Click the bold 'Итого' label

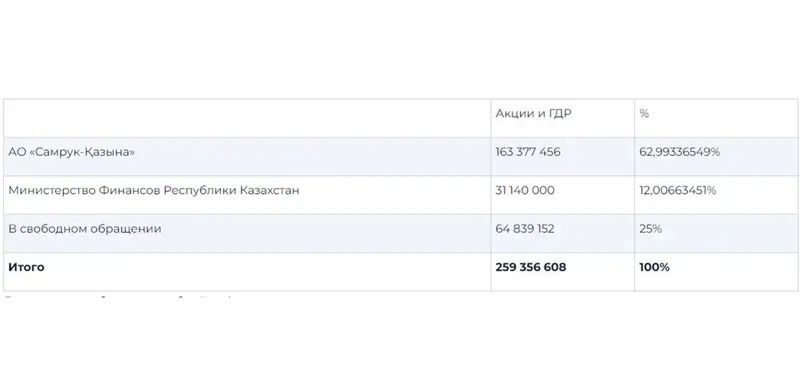[x=26, y=267]
